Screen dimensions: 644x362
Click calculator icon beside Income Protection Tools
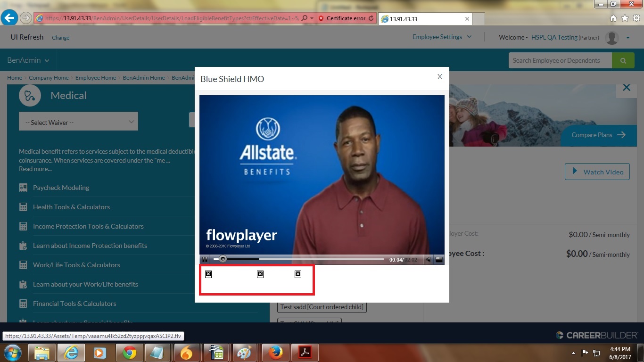[x=23, y=226]
